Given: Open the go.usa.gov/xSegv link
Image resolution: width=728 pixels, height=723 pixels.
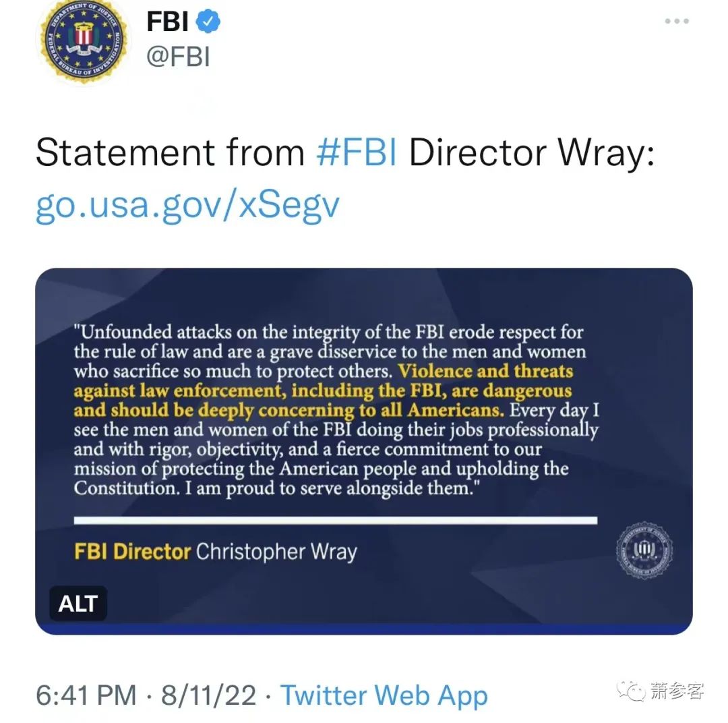Looking at the screenshot, I should pos(187,204).
